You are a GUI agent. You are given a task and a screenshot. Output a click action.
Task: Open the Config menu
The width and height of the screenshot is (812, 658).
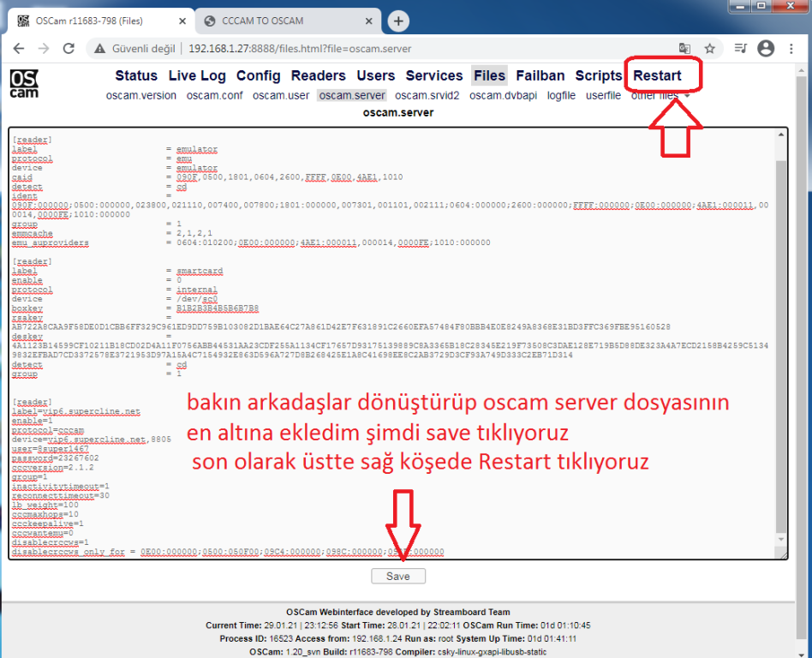click(x=259, y=75)
